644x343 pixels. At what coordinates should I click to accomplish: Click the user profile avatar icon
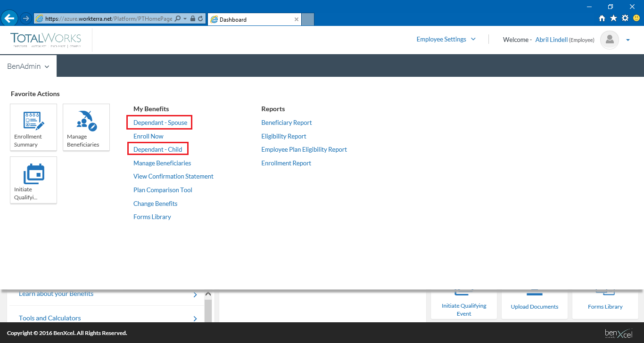(609, 40)
